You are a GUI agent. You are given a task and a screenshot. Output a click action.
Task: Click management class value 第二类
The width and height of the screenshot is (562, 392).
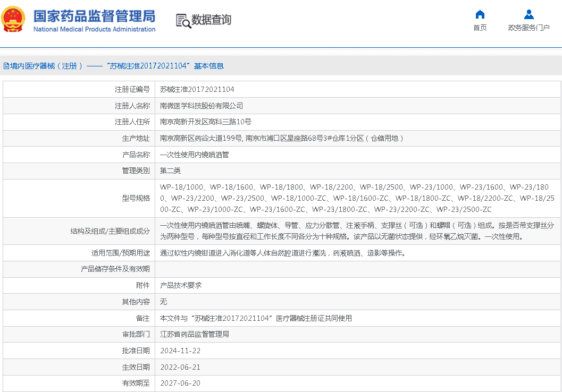170,171
